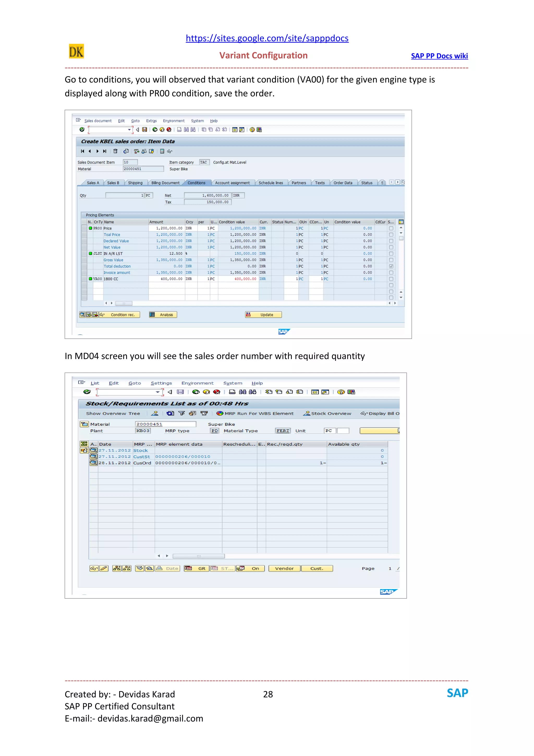Screen dimensions: 534x756
Task: Toggle the checkbox in Declared Value row
Action: (x=391, y=241)
